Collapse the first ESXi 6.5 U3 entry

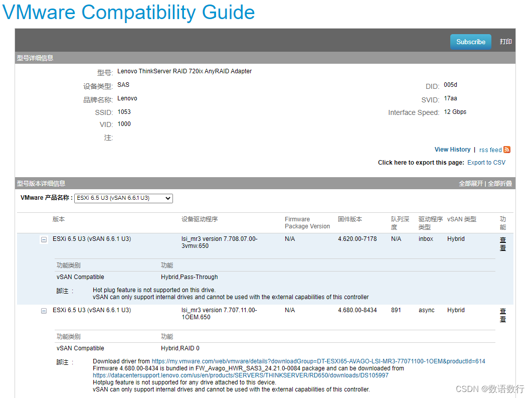tap(44, 239)
